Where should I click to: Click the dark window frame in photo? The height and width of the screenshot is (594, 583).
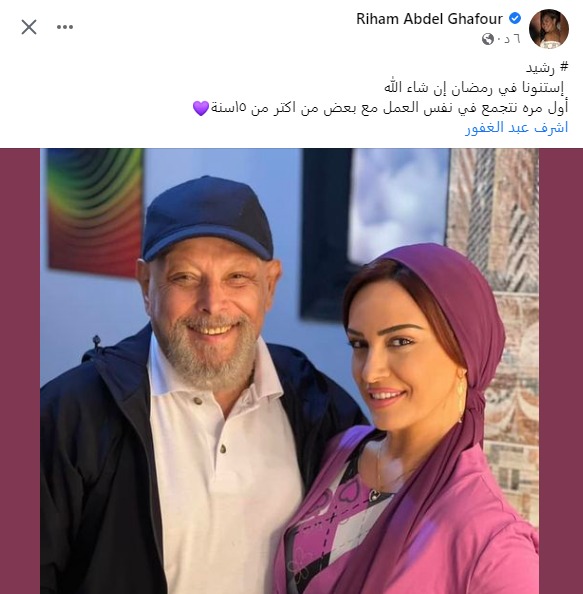326,235
